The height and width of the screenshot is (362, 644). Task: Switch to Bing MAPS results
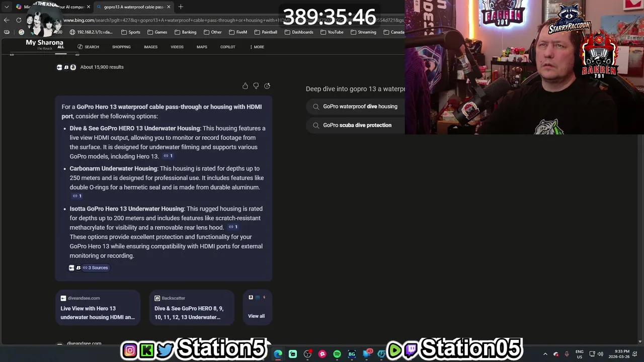(202, 47)
